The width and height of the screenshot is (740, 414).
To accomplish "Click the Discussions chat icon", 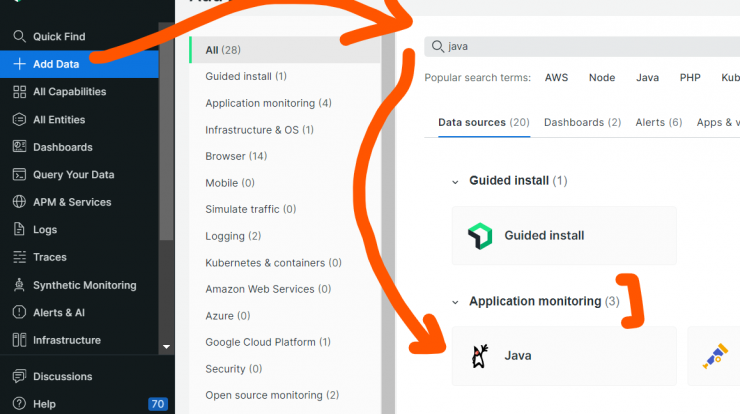I will click(19, 376).
